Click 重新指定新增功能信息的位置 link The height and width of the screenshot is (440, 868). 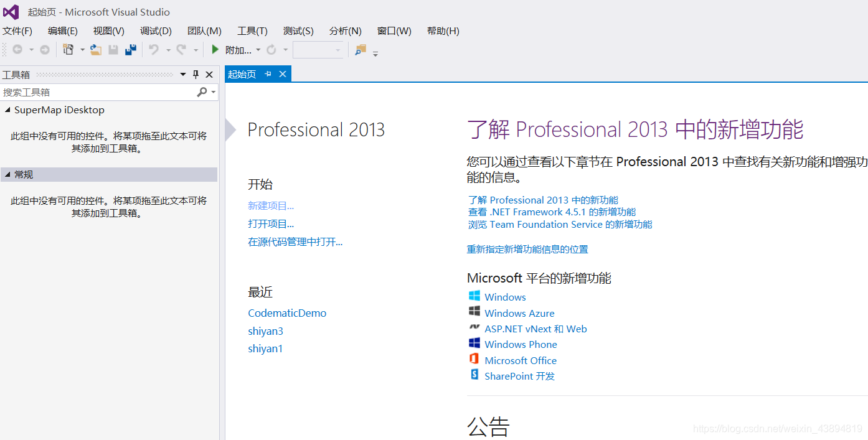[x=527, y=250]
